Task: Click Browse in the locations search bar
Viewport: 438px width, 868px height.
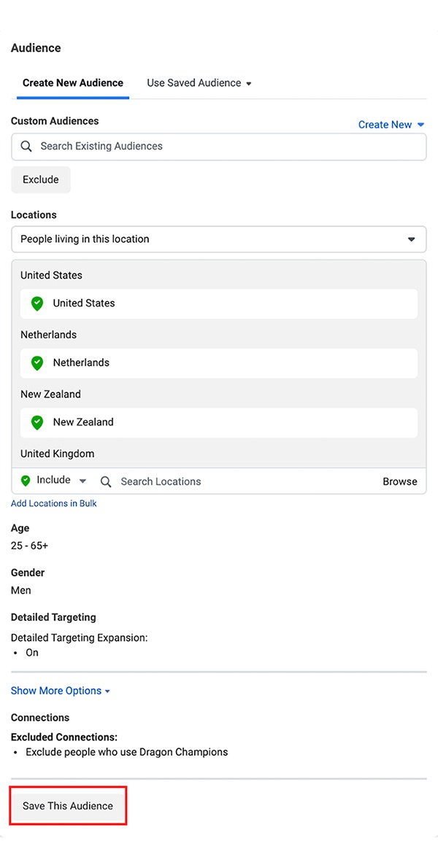Action: 400,481
